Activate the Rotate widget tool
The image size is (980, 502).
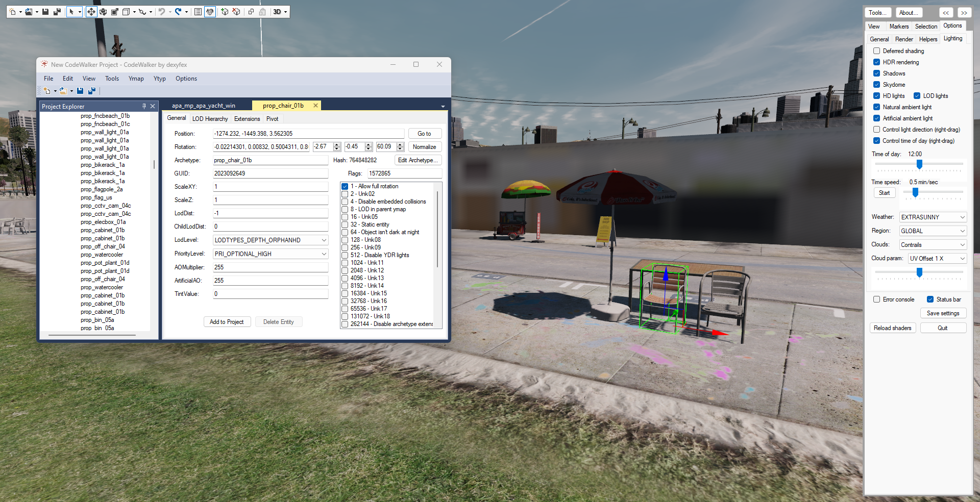tap(103, 12)
